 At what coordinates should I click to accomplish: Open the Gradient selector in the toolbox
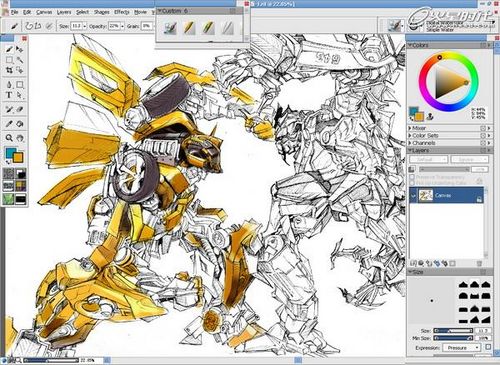21,174
